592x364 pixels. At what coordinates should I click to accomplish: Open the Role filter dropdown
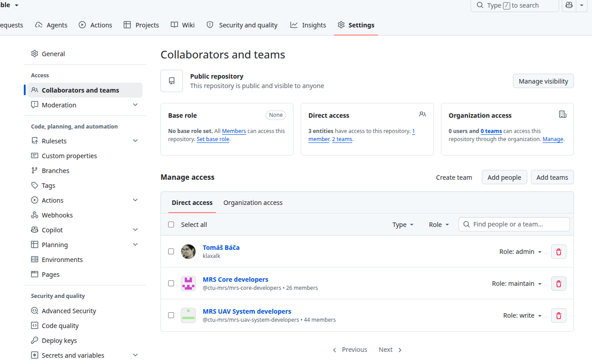coord(439,225)
